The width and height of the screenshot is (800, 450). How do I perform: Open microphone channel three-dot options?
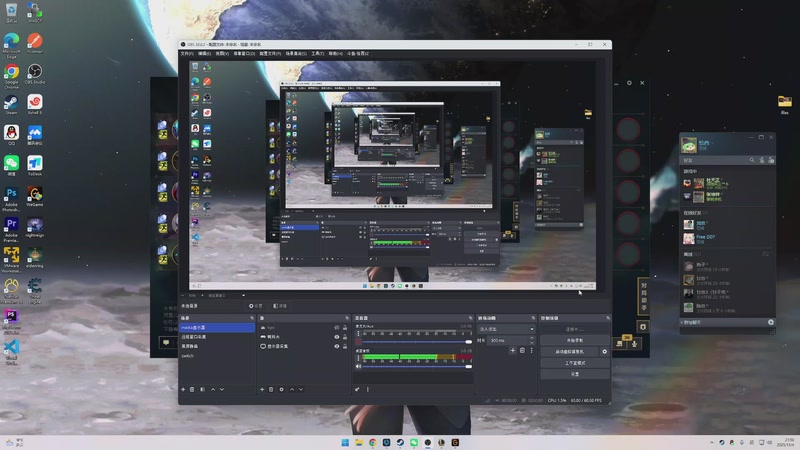[x=358, y=333]
